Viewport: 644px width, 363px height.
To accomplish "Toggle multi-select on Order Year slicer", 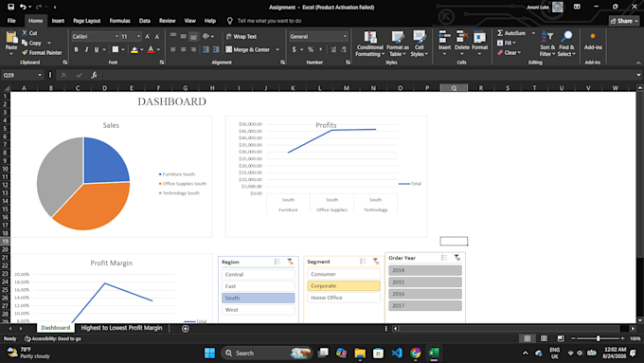I will point(444,258).
